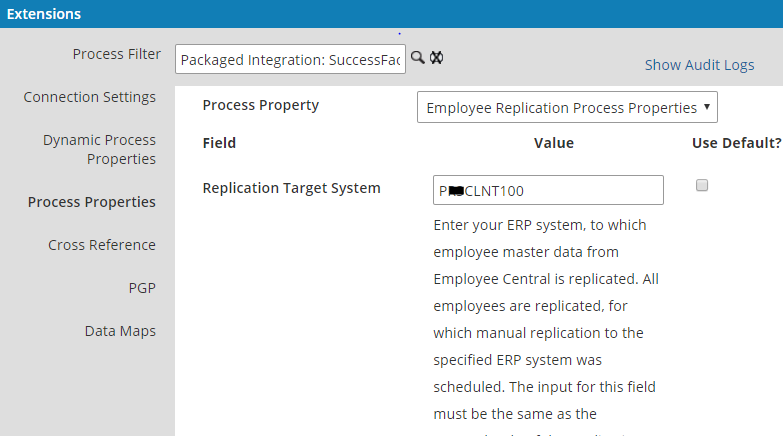Tick the Use Default checkbox for Replication Target System
This screenshot has height=436, width=783.
(x=702, y=185)
